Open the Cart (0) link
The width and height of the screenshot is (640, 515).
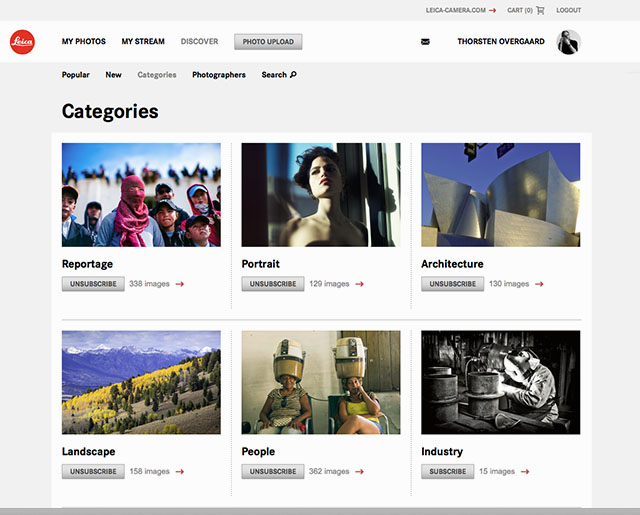pyautogui.click(x=520, y=10)
